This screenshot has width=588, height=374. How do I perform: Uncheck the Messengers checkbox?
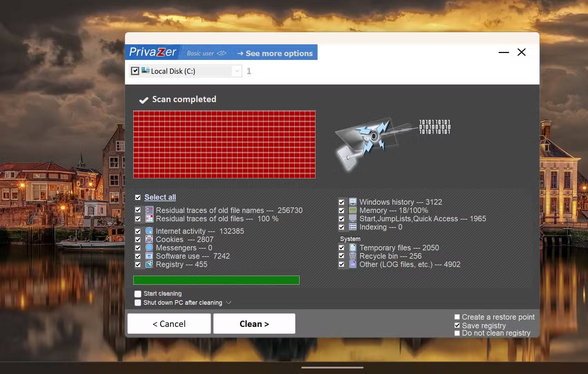[138, 248]
